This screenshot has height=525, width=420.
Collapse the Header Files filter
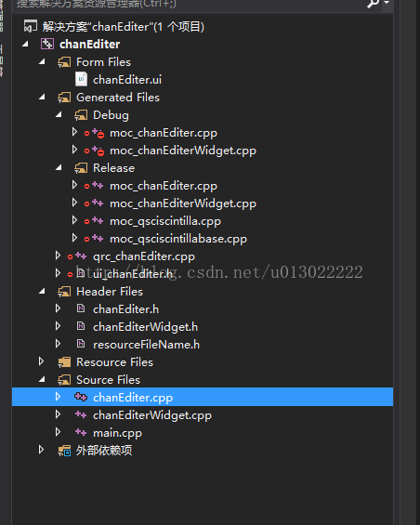[x=42, y=291]
